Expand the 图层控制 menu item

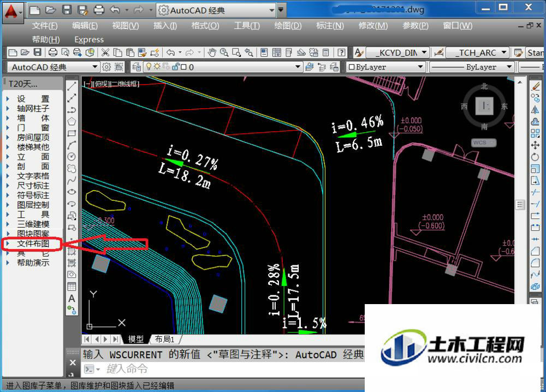click(33, 205)
